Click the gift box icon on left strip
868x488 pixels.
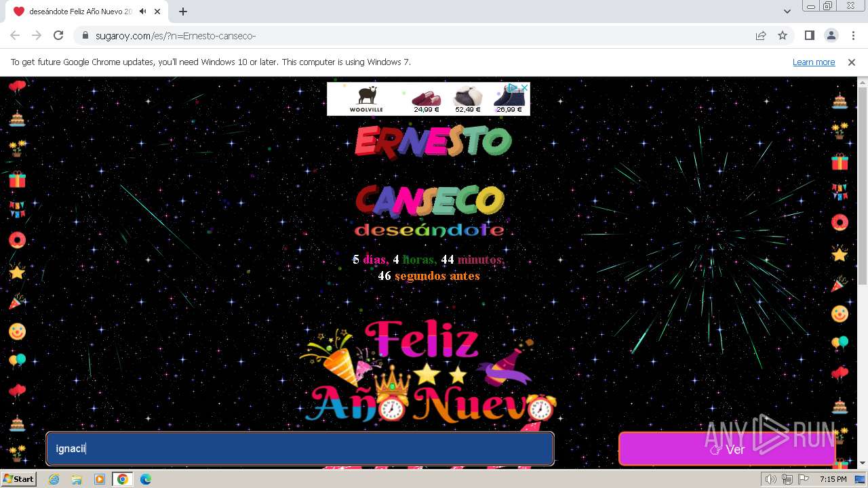(17, 179)
